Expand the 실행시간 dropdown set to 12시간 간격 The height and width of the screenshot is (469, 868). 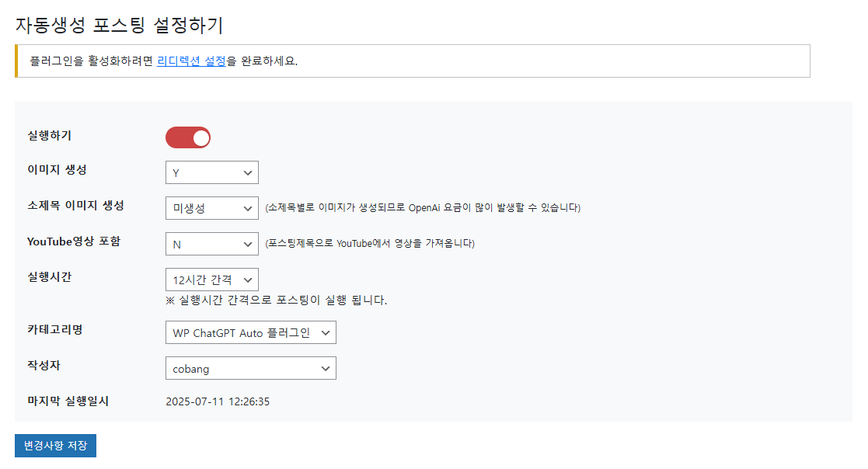[212, 280]
